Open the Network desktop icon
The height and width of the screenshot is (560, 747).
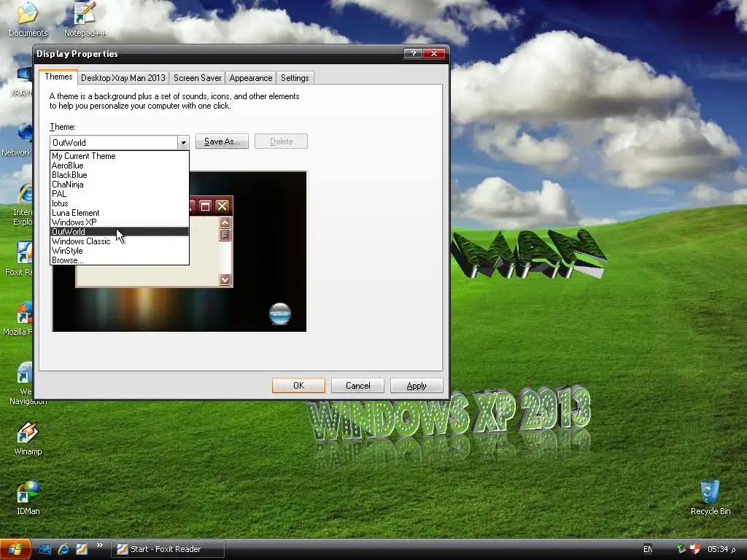(18, 139)
